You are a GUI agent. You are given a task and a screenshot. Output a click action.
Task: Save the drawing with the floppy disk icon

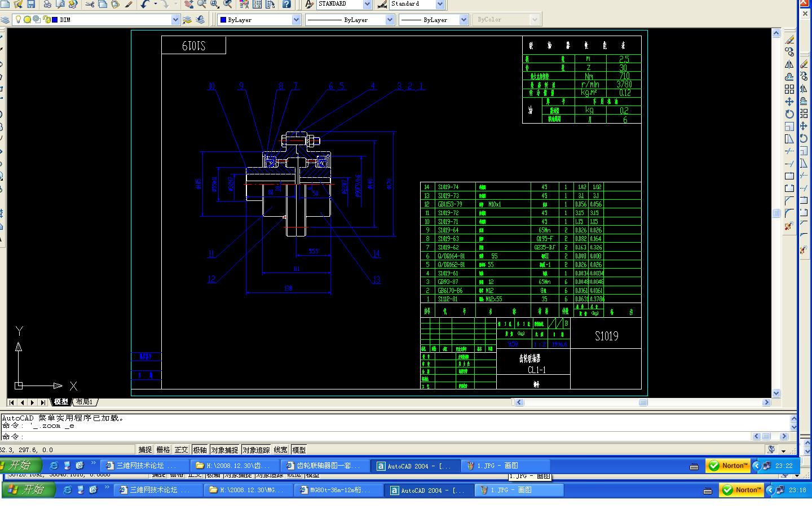point(31,4)
